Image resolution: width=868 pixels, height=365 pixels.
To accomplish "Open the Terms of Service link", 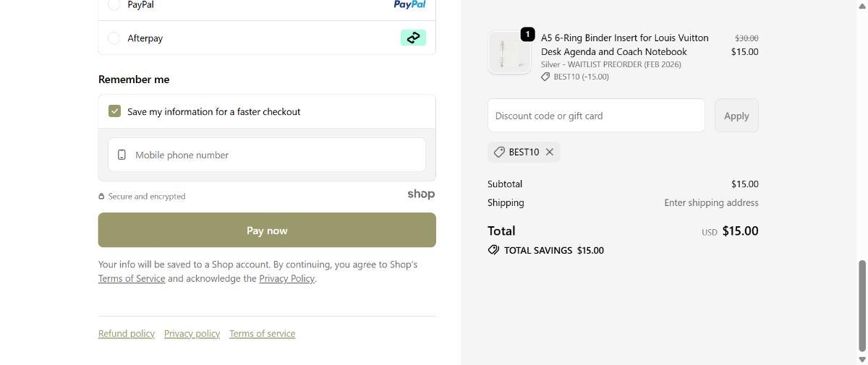I will 132,278.
